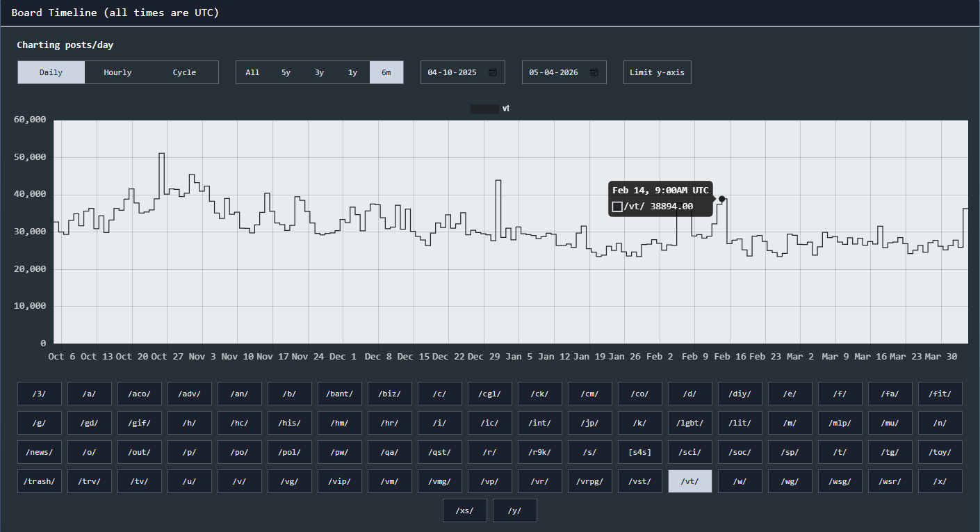Select the /mlp/ board button

[840, 423]
